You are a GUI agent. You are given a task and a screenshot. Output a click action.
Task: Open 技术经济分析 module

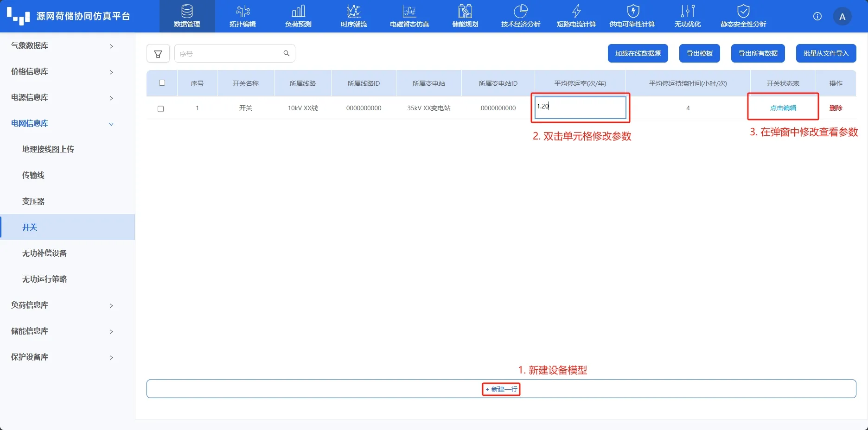[521, 16]
